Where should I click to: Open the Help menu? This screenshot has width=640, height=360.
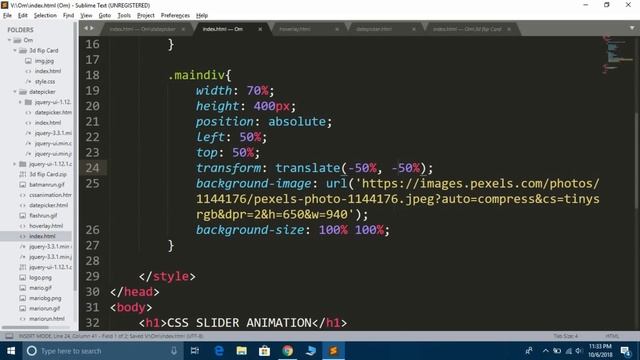tap(202, 16)
